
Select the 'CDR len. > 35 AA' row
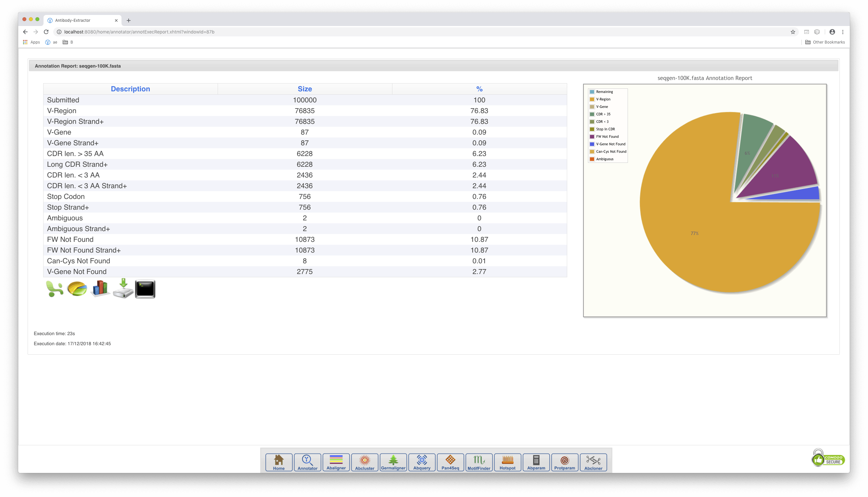point(305,154)
